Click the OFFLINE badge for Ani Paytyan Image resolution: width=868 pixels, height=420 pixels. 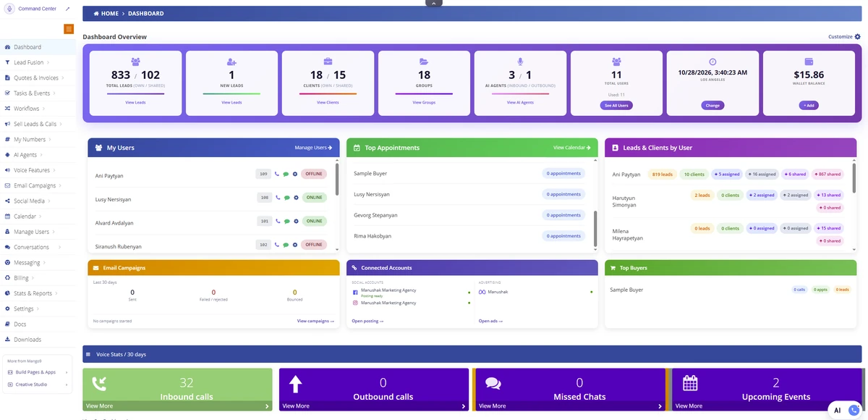tap(314, 175)
